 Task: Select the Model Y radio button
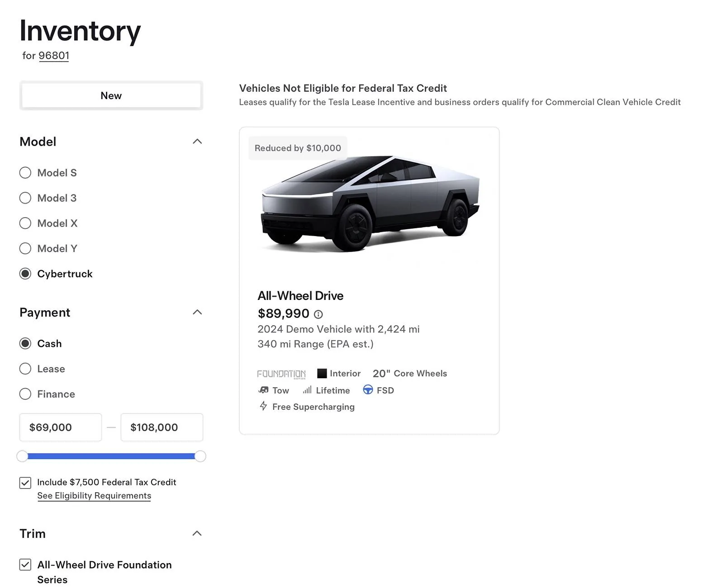pos(25,249)
